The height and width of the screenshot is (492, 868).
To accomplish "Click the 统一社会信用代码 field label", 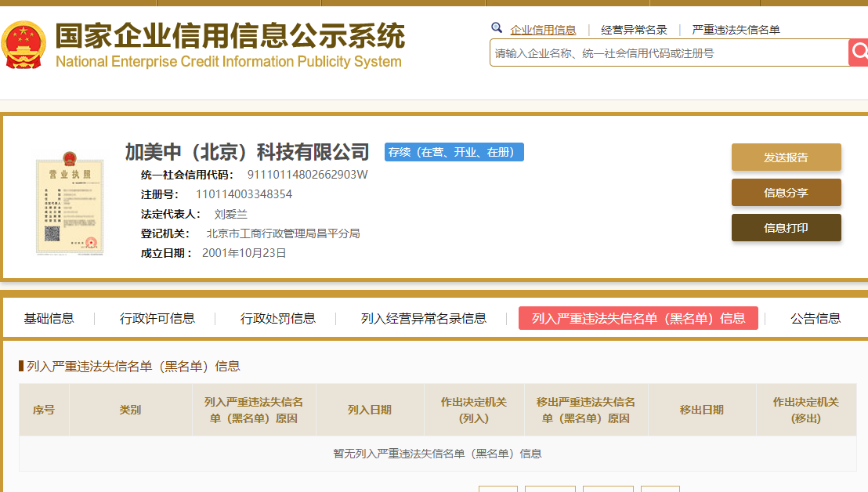I will pyautogui.click(x=186, y=175).
